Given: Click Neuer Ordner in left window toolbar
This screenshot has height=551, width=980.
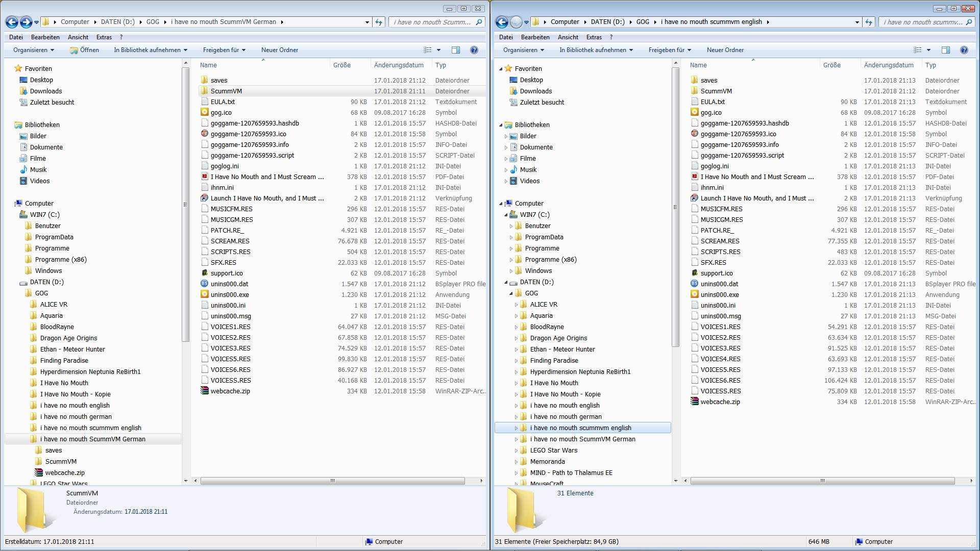Looking at the screenshot, I should pyautogui.click(x=280, y=50).
